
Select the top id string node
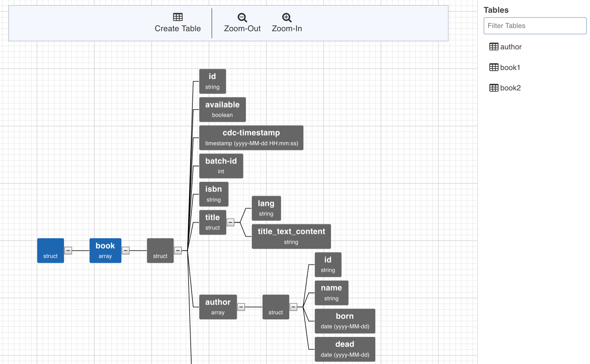point(212,81)
